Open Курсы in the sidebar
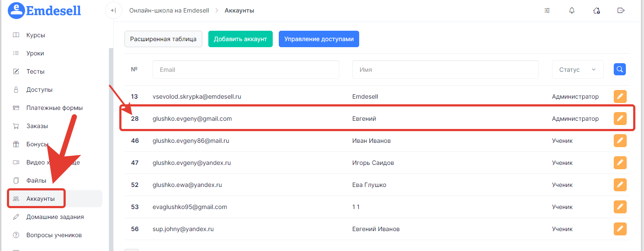The width and height of the screenshot is (644, 251). pos(35,35)
